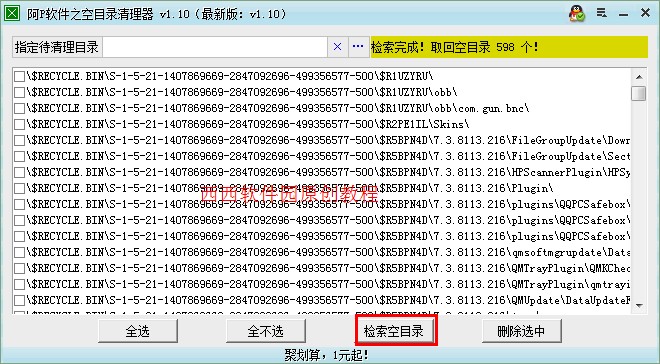The image size is (660, 364).
Task: Start the scan with 检索空目录 button
Action: pos(394,331)
